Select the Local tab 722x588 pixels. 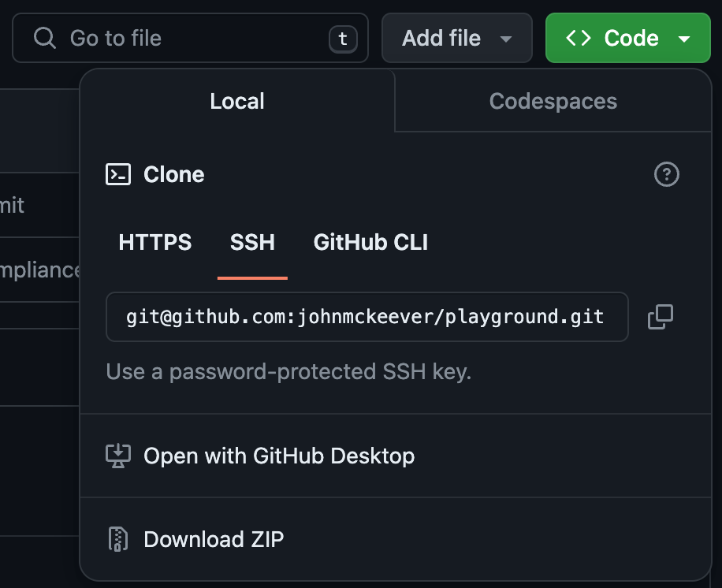[236, 101]
